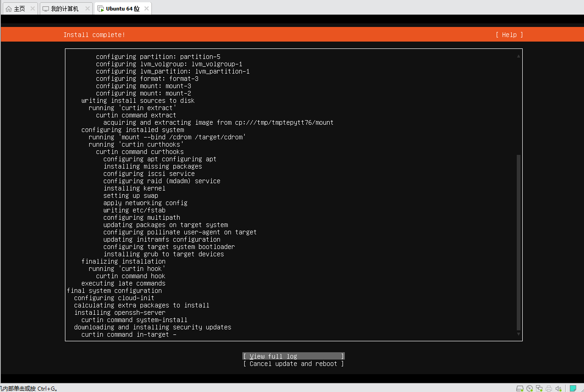Select the Ubuntu 64 位 tab

click(x=121, y=8)
